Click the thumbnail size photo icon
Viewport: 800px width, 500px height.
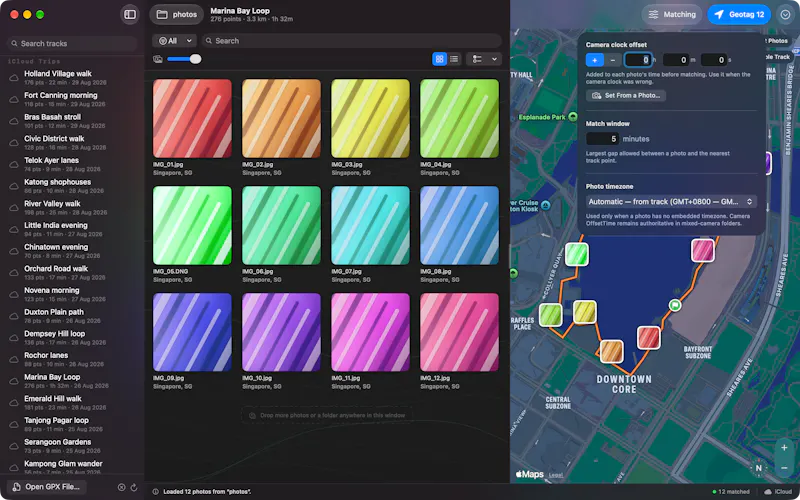click(x=158, y=59)
